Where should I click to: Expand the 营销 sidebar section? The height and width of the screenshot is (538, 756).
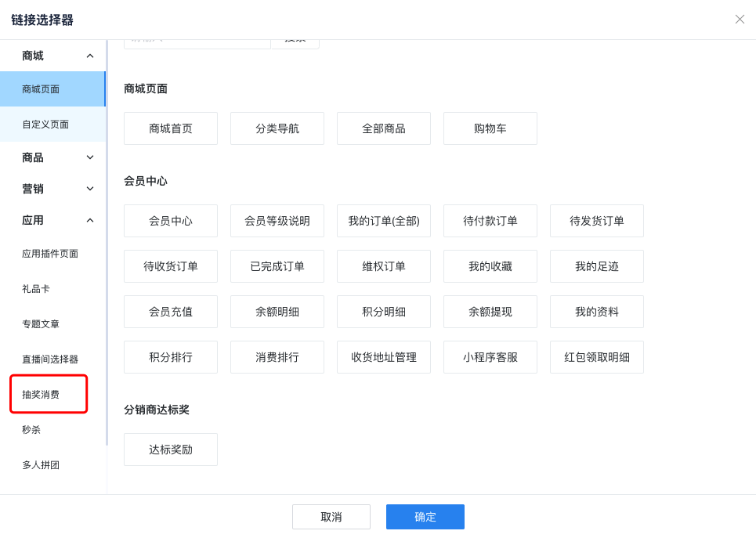[x=90, y=189]
